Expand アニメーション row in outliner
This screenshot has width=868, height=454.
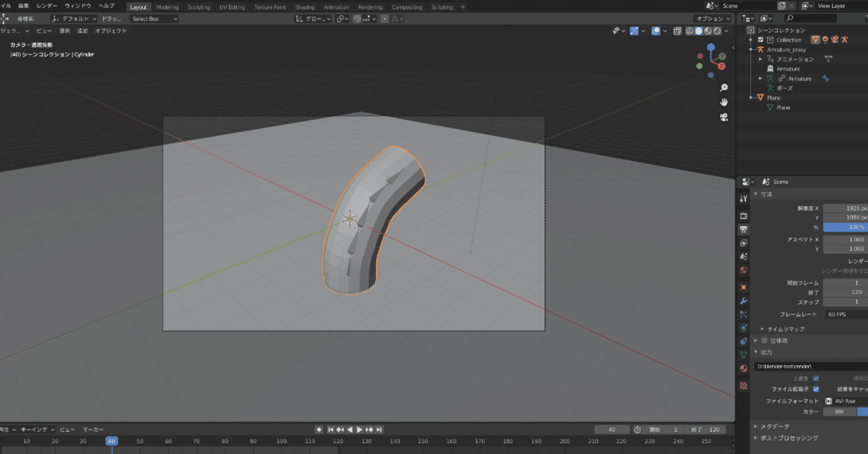click(x=760, y=59)
